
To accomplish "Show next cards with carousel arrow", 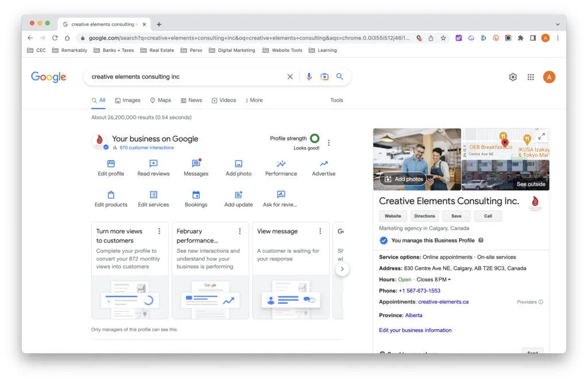I will [342, 269].
